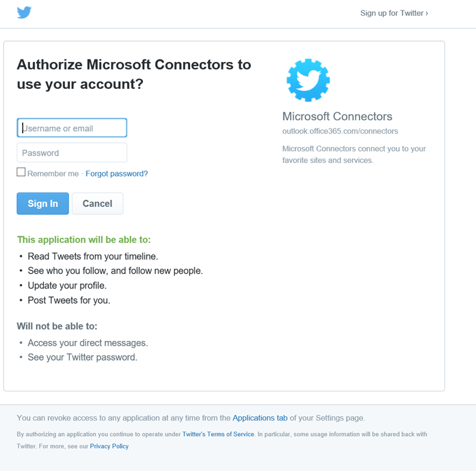476x471 pixels.
Task: Click 'Post Tweets for you' permission item
Action: coord(69,300)
